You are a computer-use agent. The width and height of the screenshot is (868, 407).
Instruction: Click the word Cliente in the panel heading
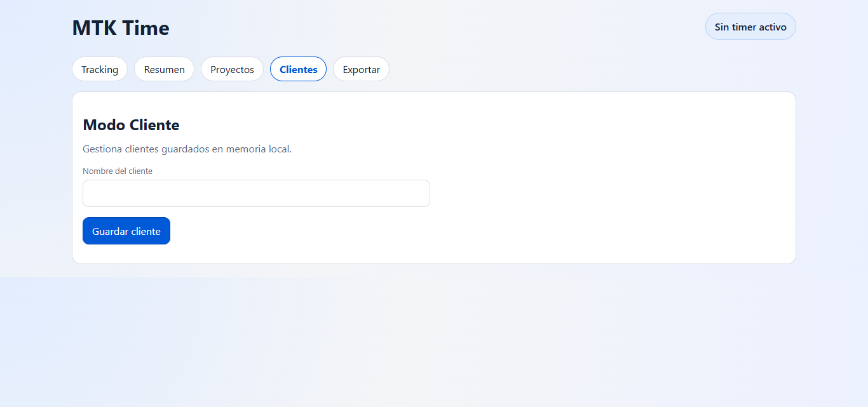[154, 125]
